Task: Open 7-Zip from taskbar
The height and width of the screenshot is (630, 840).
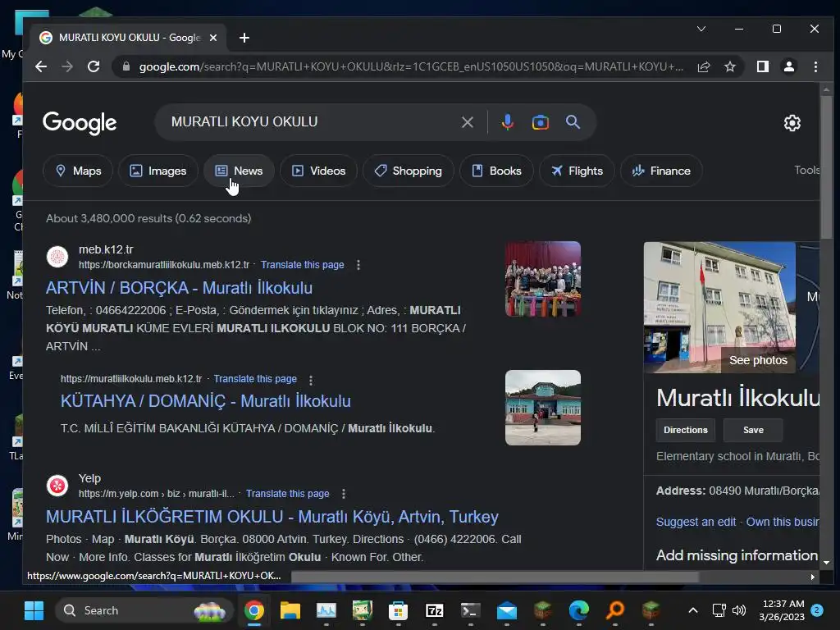Action: pyautogui.click(x=435, y=610)
